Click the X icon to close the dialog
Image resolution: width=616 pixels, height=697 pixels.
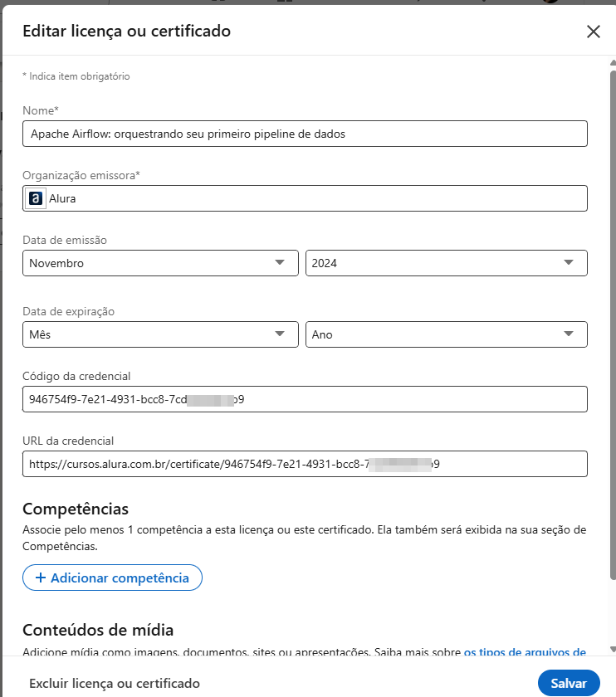click(594, 32)
